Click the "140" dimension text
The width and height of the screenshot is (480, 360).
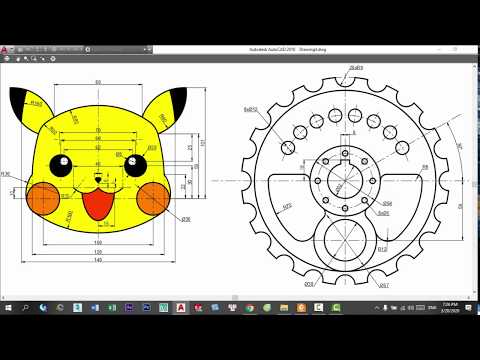tap(98, 260)
